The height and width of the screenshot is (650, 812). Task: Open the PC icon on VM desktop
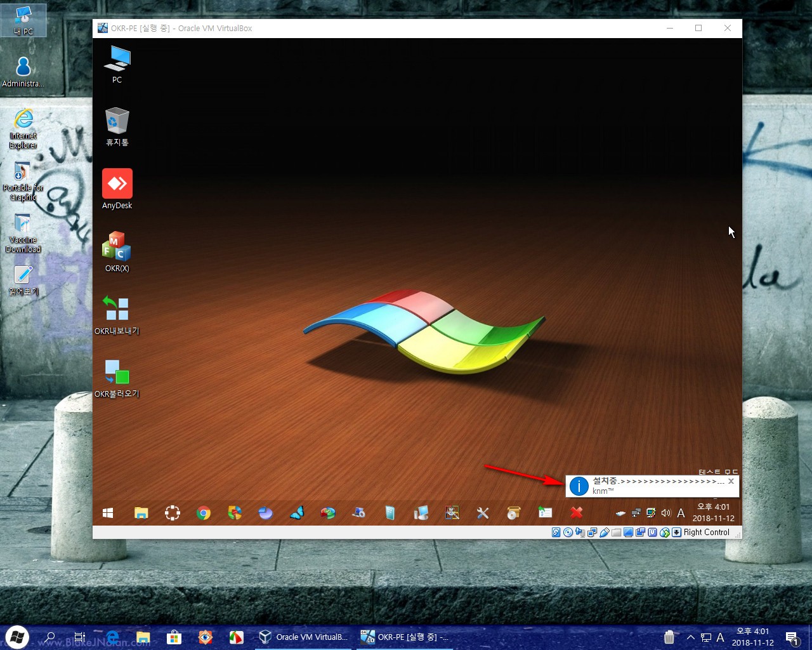(117, 64)
